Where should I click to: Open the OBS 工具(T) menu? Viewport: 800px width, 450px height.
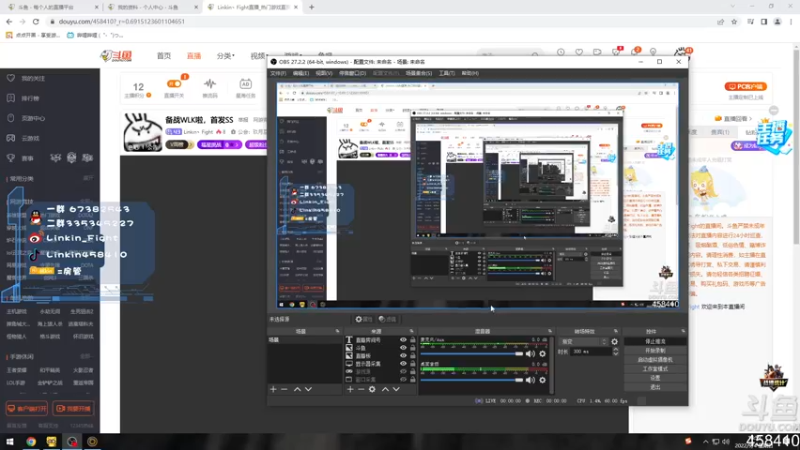(447, 73)
